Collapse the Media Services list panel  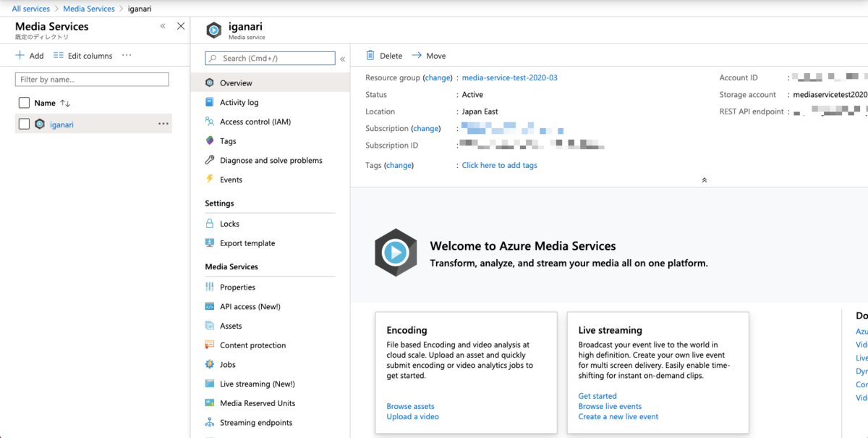[x=163, y=26]
